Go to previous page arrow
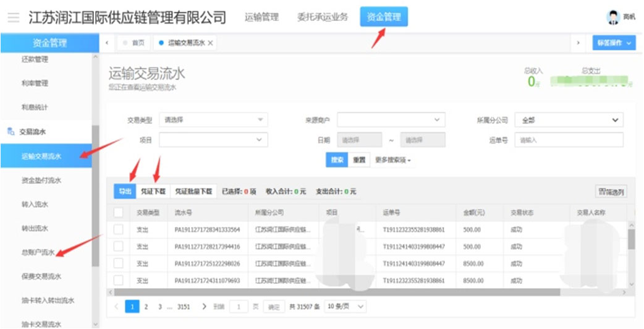The image size is (644, 329). (x=116, y=306)
